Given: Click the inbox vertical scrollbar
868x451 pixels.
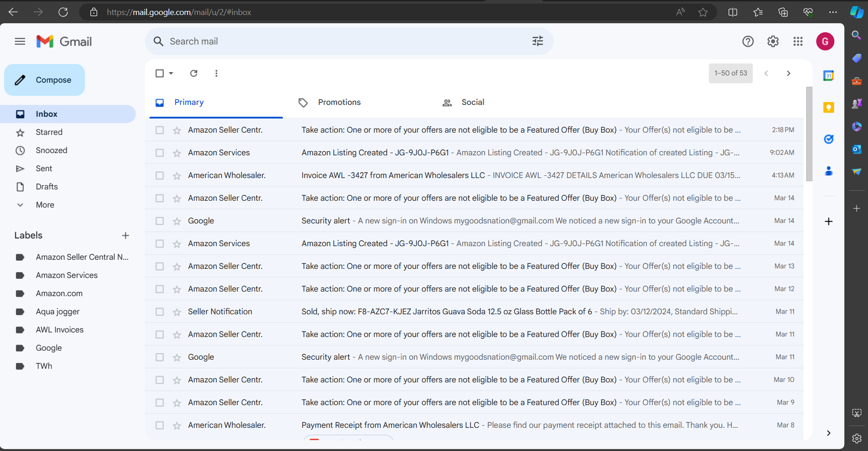Looking at the screenshot, I should click(809, 134).
